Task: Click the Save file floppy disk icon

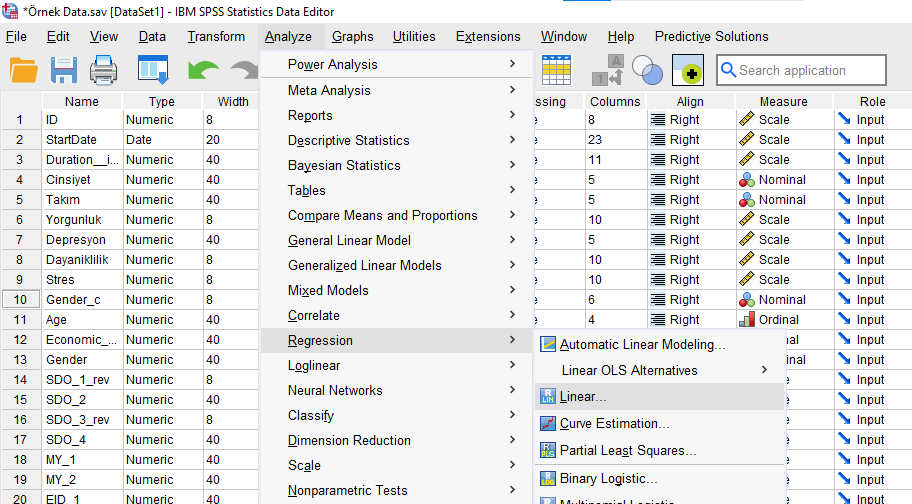Action: (x=64, y=71)
